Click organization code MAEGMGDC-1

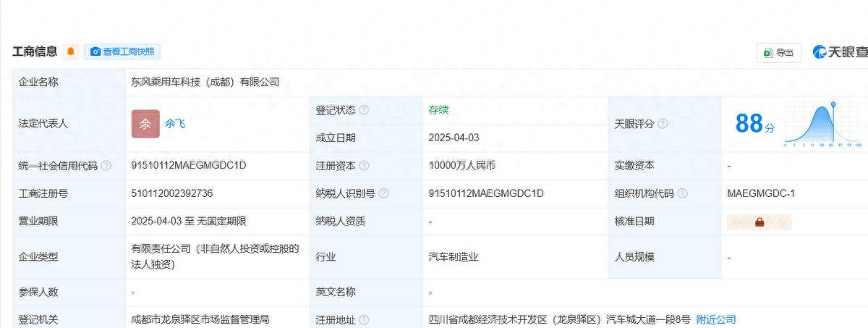(762, 193)
